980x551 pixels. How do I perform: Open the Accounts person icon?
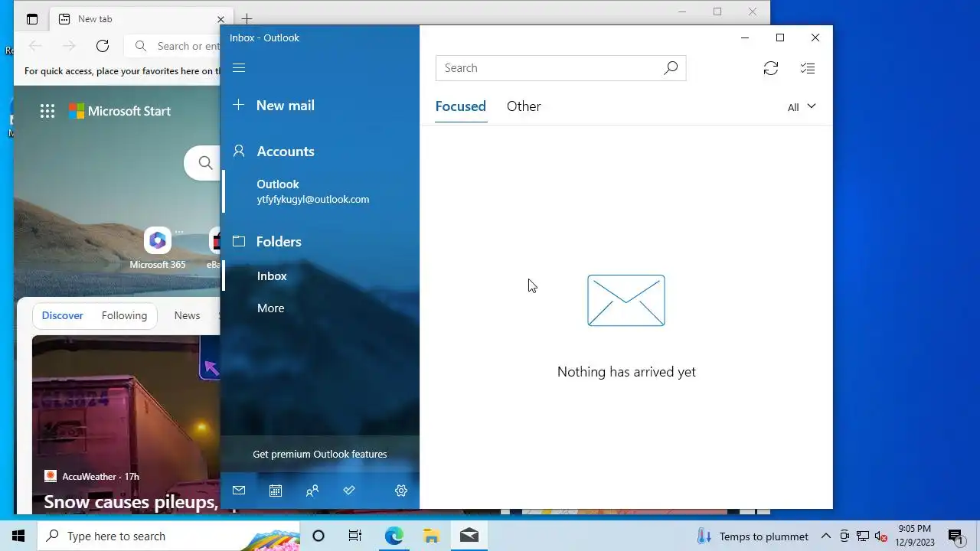239,151
